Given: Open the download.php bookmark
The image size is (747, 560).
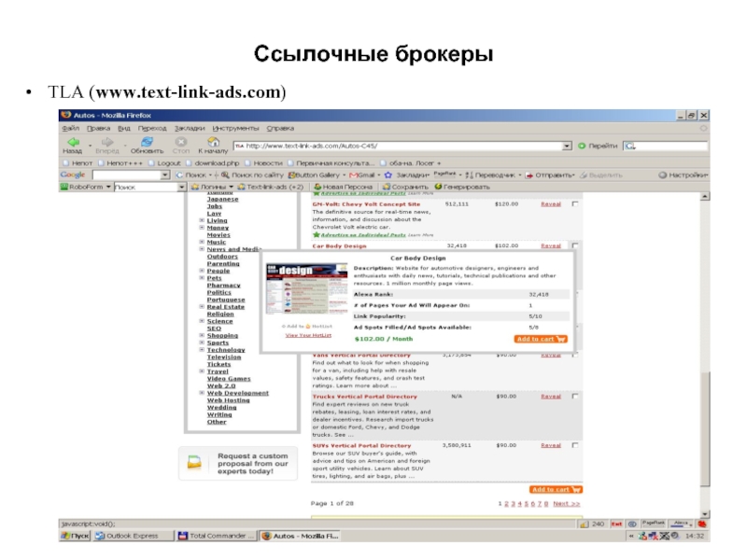Looking at the screenshot, I should pyautogui.click(x=212, y=162).
